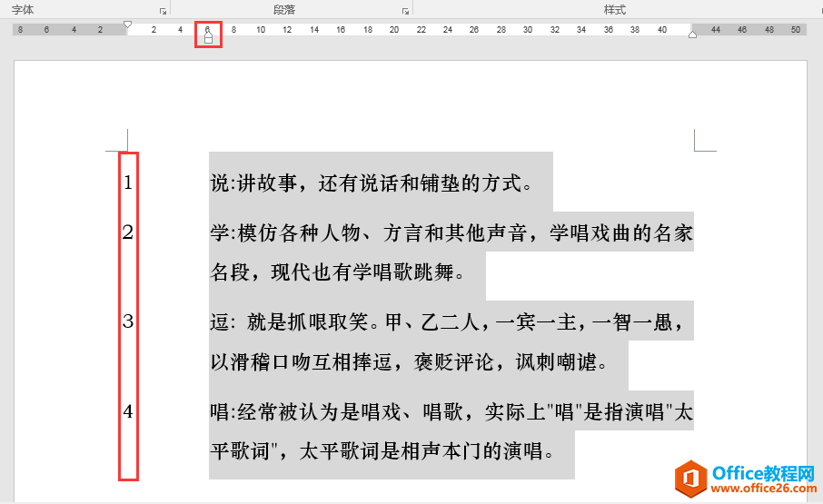Click list number 4 in the document
Viewport: 823px width, 504px height.
(128, 411)
